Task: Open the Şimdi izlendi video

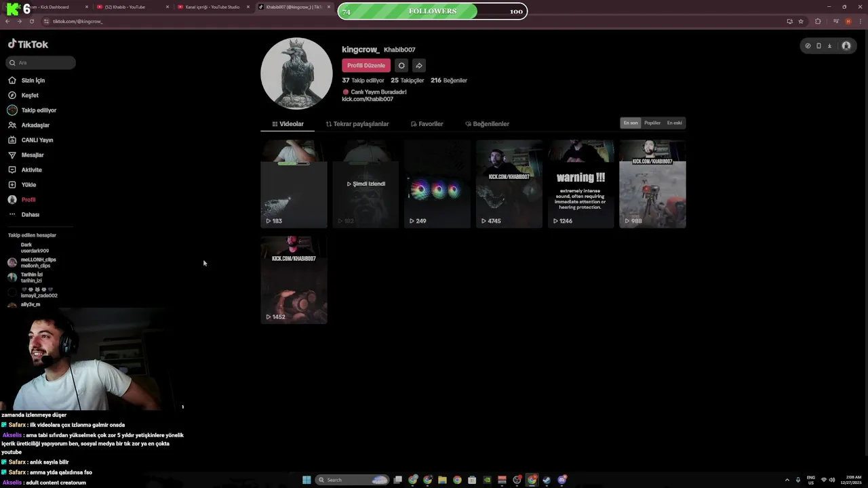Action: [366, 184]
